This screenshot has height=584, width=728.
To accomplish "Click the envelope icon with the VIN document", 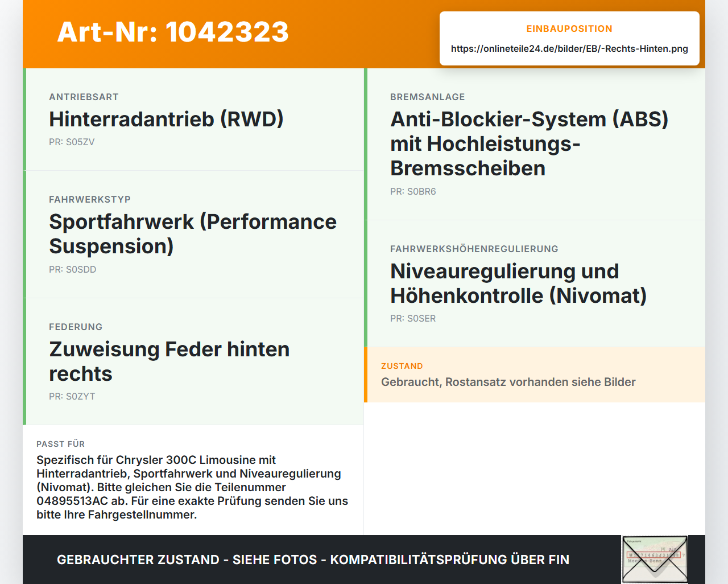I will [655, 560].
